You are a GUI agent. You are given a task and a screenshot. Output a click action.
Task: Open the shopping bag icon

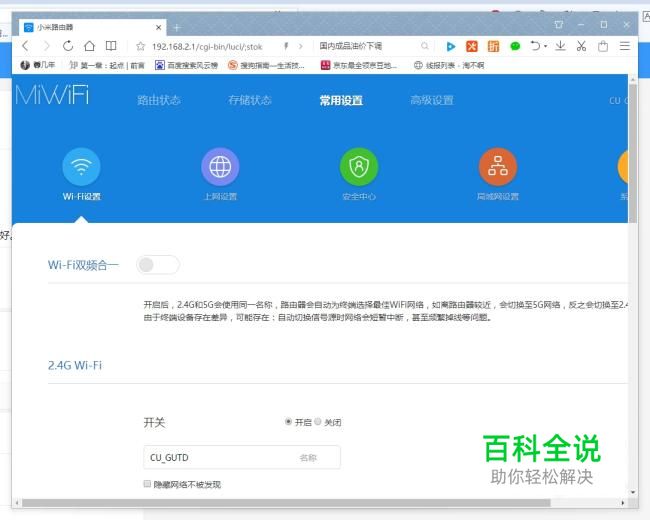(x=603, y=46)
